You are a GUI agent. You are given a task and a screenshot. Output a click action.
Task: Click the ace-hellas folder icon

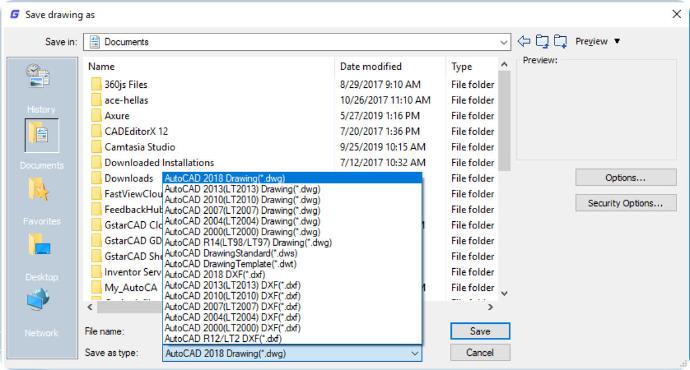coord(96,100)
